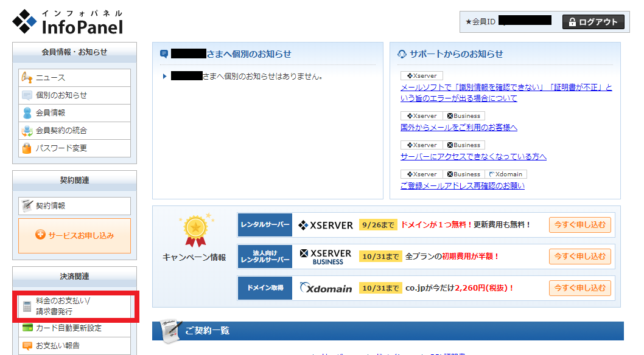This screenshot has height=355, width=644.
Task: Click the InfoPanel logo
Action: click(x=68, y=22)
